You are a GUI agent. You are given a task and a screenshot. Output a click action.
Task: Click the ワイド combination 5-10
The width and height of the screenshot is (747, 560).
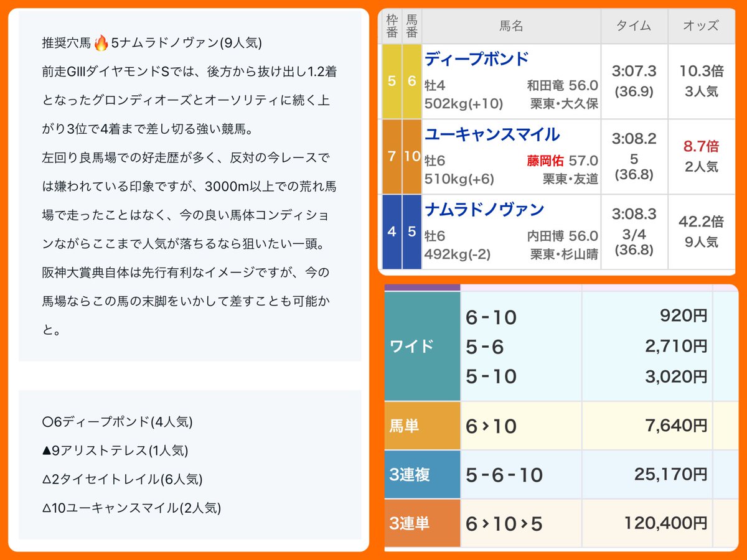coord(491,376)
